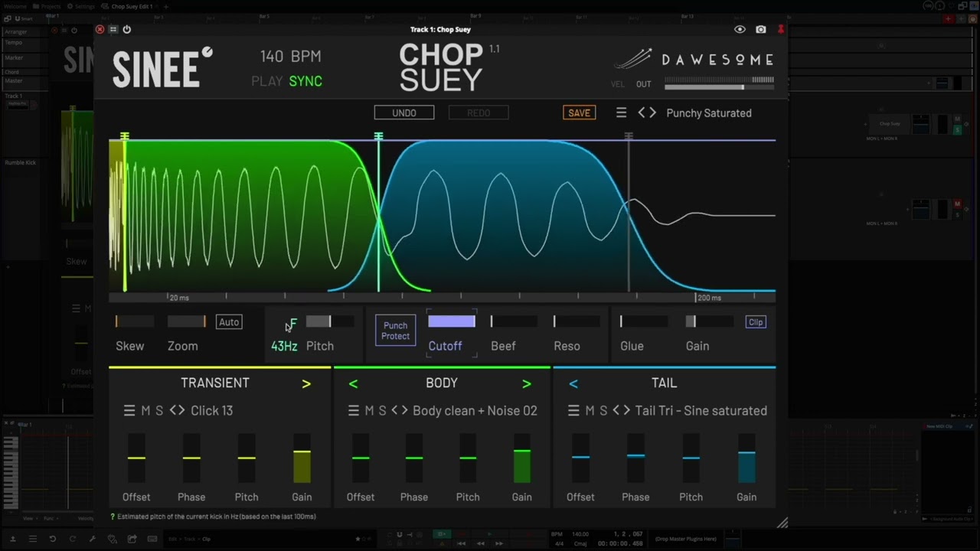The image size is (980, 551).
Task: Open the Tail layer menu icon
Action: point(573,411)
